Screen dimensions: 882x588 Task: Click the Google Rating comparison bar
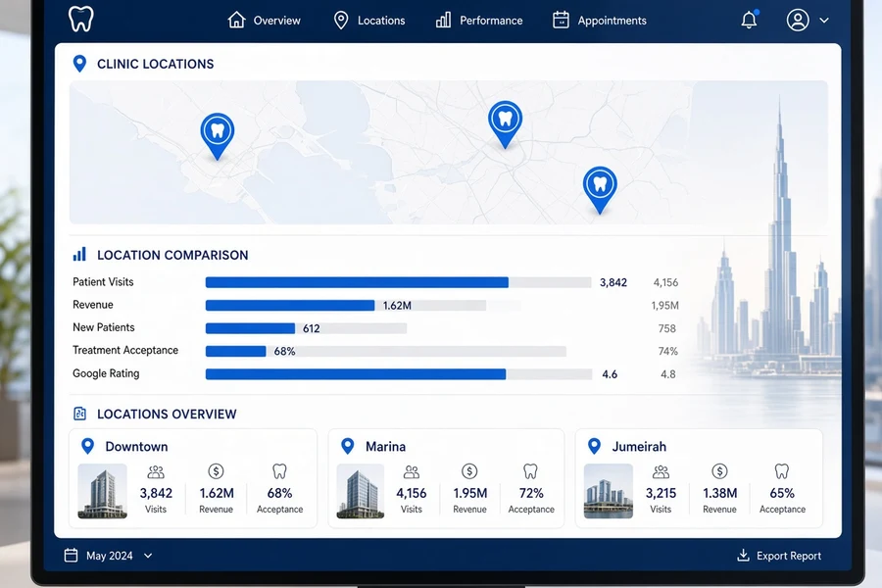pos(399,374)
